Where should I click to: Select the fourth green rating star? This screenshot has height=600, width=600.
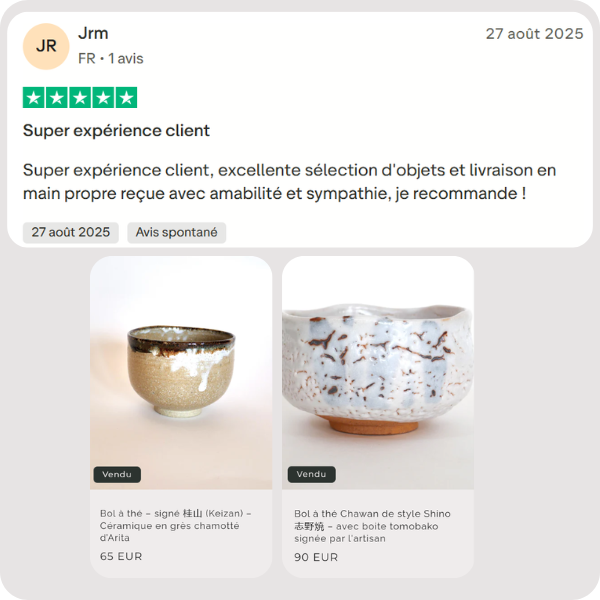pyautogui.click(x=103, y=98)
